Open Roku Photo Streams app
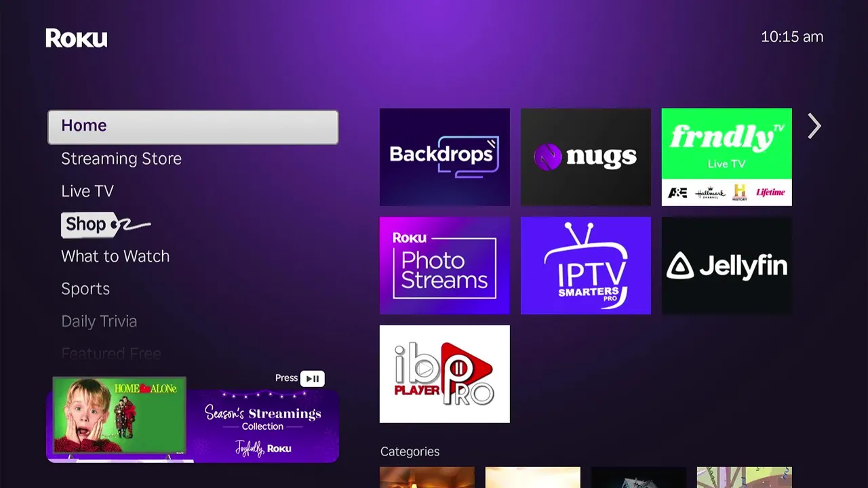Image resolution: width=868 pixels, height=488 pixels. click(445, 266)
